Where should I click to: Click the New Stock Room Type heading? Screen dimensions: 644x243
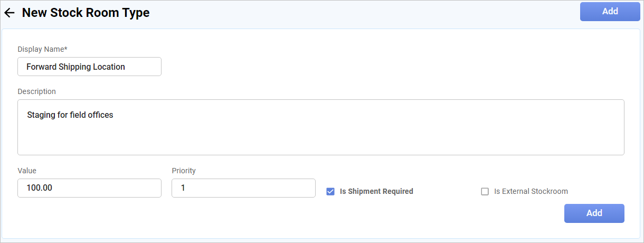coord(86,13)
